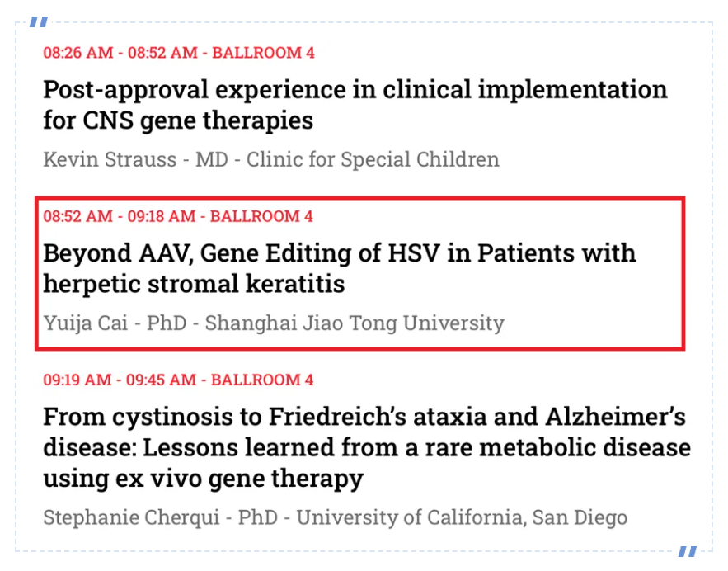Image resolution: width=728 pixels, height=571 pixels.
Task: Click the PhD credential beside Yuija Cai
Action: [166, 323]
